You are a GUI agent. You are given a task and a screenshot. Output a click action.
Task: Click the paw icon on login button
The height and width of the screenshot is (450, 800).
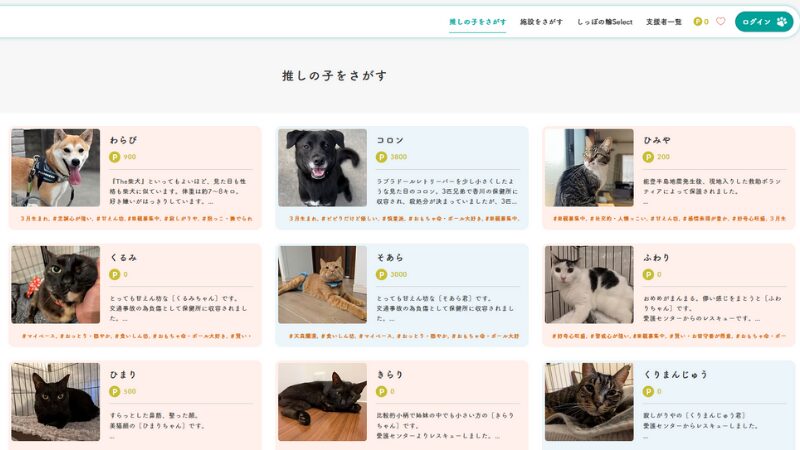point(782,21)
